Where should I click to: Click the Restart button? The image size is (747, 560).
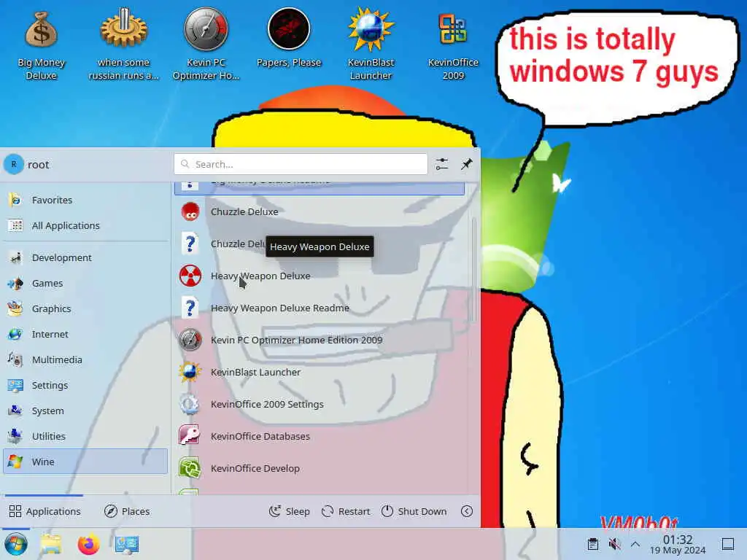[346, 511]
